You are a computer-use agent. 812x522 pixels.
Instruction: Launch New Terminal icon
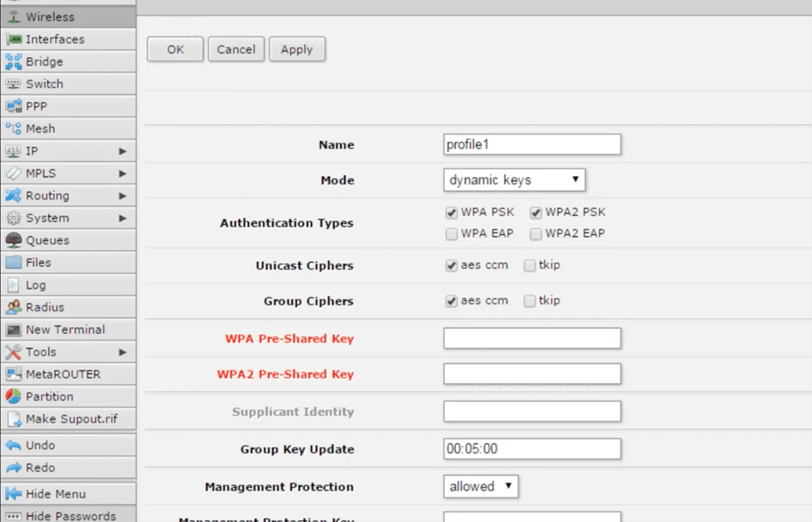coord(14,330)
